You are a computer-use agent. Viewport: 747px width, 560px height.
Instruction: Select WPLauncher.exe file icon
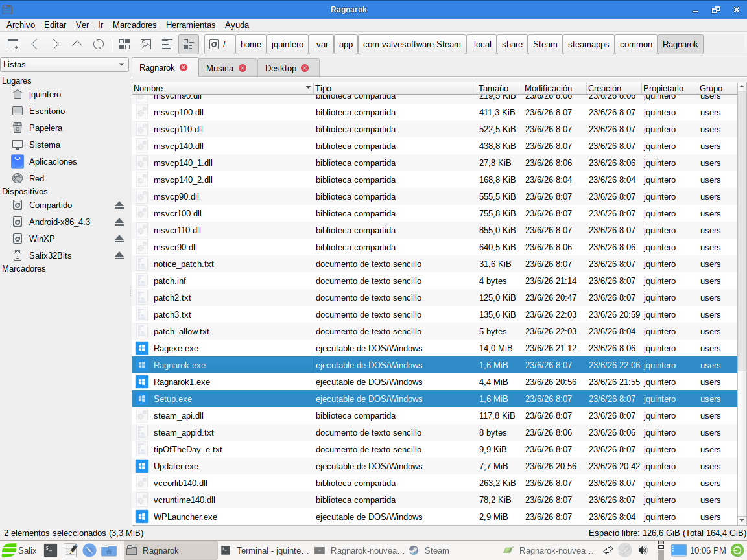[142, 517]
